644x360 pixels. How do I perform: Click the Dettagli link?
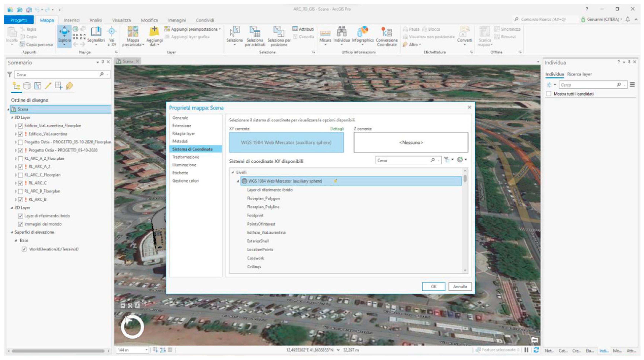(x=337, y=129)
